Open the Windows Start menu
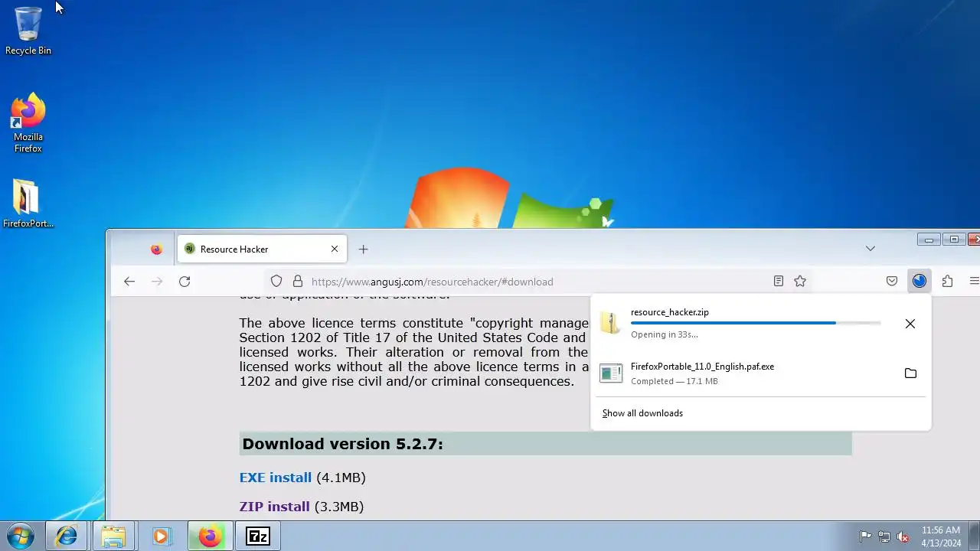Image resolution: width=980 pixels, height=551 pixels. coord(21,536)
